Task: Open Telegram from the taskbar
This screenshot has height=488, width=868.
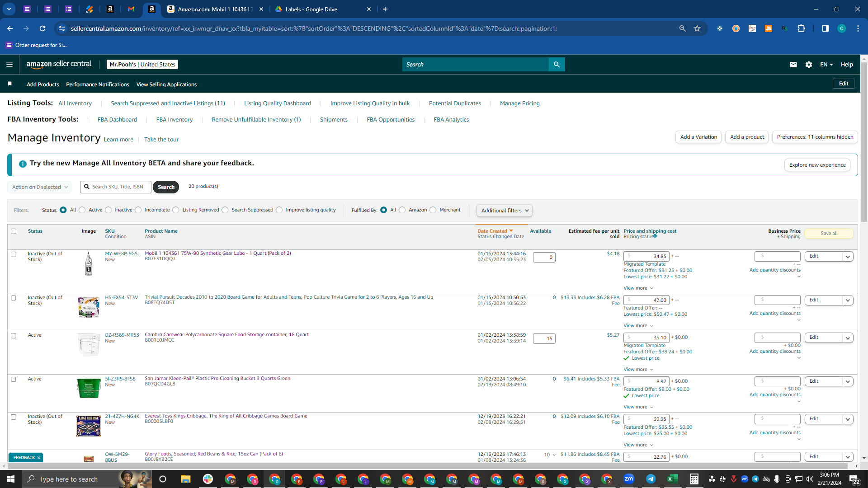Action: pyautogui.click(x=651, y=479)
